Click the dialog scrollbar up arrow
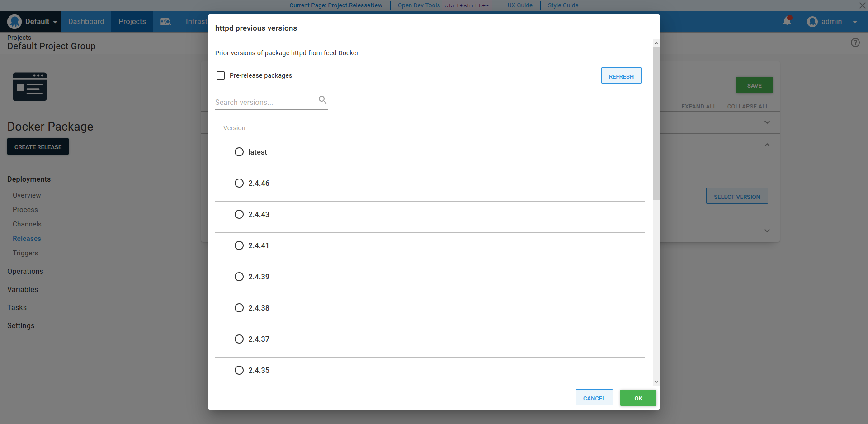868x424 pixels. tap(656, 43)
